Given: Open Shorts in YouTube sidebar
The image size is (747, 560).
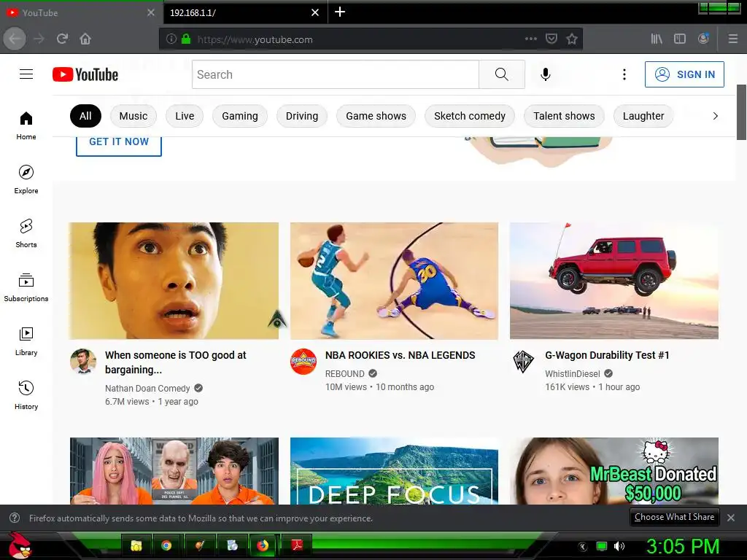Looking at the screenshot, I should pyautogui.click(x=26, y=233).
